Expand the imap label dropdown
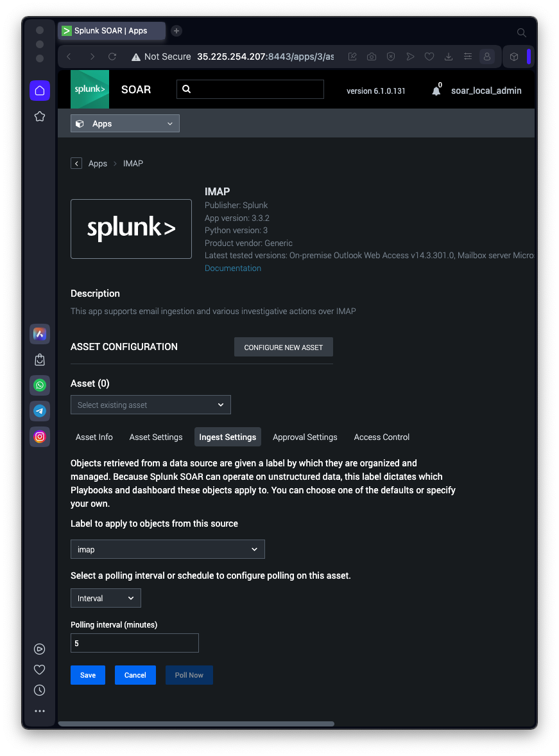The height and width of the screenshot is (756, 559). (x=168, y=550)
